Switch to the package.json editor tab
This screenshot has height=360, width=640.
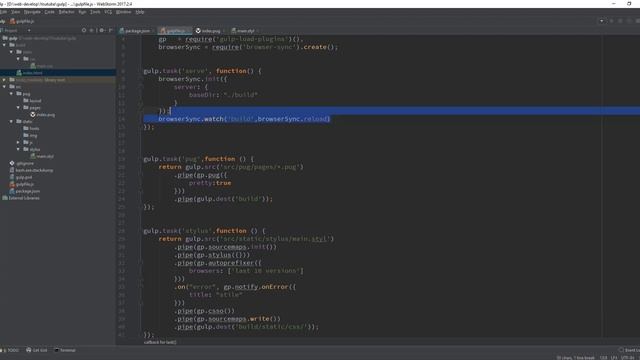pos(135,31)
